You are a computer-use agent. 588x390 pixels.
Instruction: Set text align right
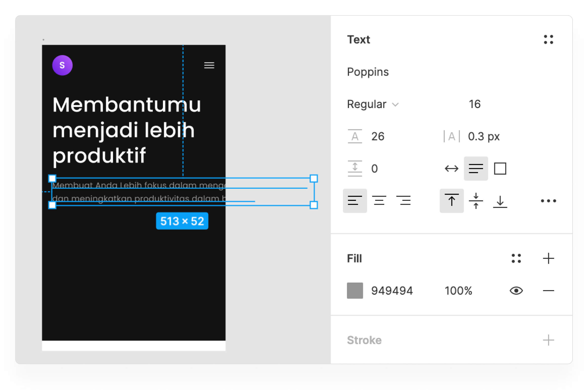(403, 201)
